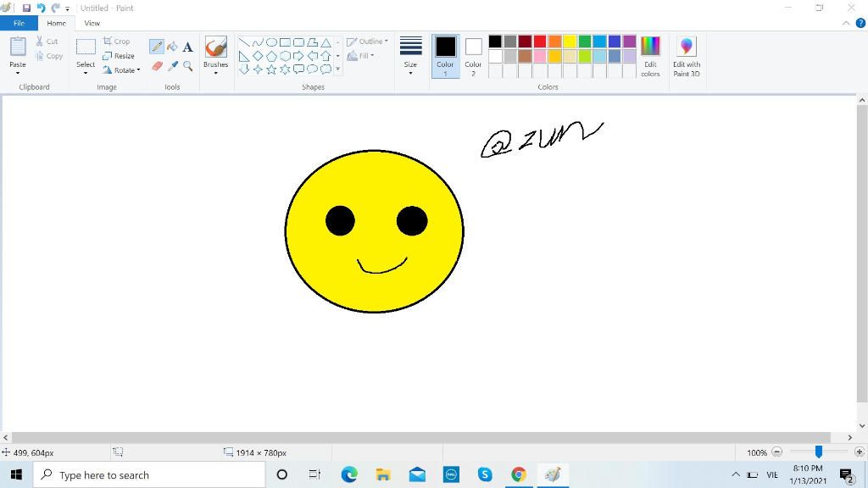Click the Type here to search box
This screenshot has height=488, width=868.
point(149,474)
